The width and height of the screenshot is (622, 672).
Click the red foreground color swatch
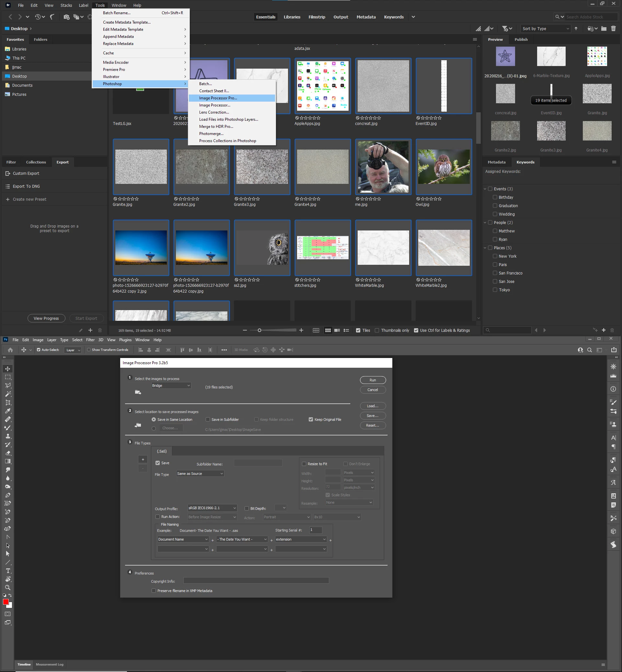[x=6, y=602]
